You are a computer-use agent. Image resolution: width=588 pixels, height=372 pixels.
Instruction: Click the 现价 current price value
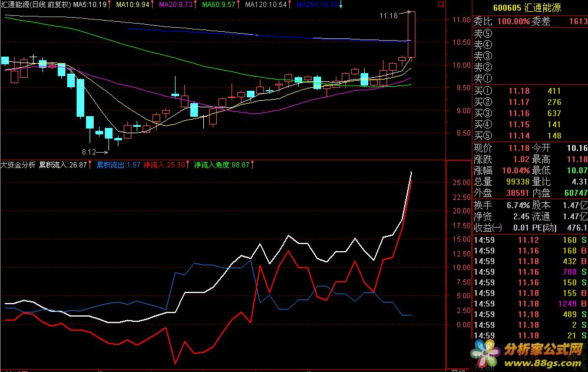(x=519, y=148)
